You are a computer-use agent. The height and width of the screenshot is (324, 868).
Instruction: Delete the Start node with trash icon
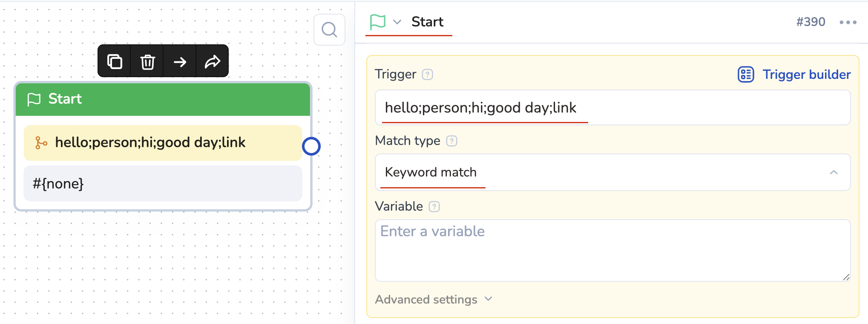(x=147, y=62)
